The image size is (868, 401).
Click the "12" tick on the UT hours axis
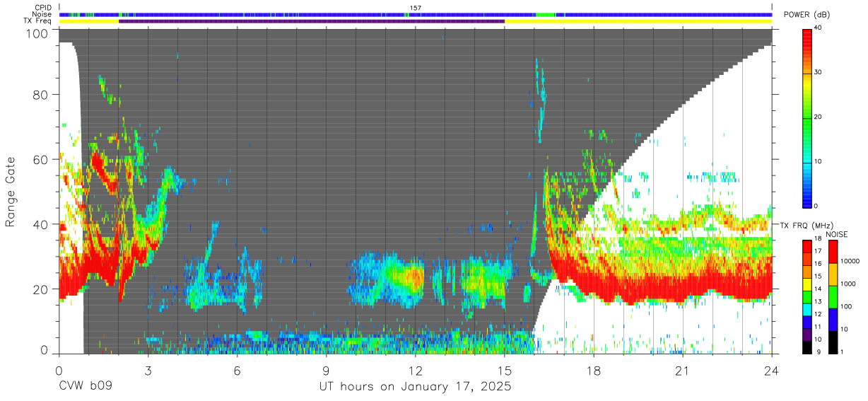416,370
